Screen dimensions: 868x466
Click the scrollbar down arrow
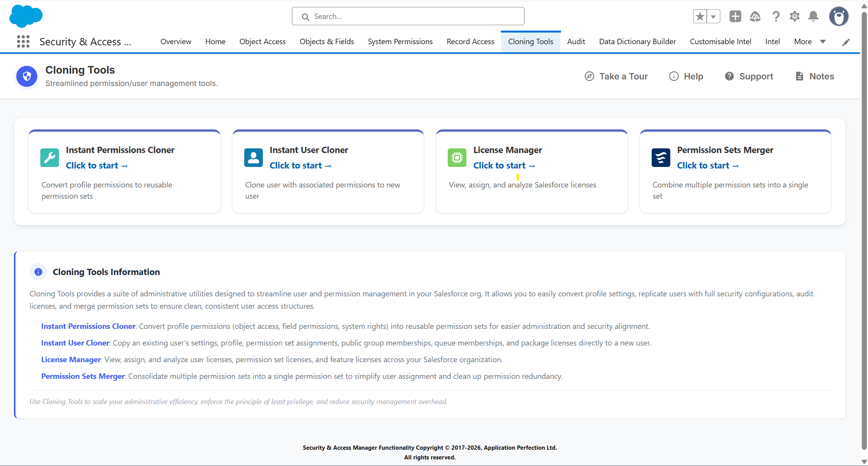point(864,461)
